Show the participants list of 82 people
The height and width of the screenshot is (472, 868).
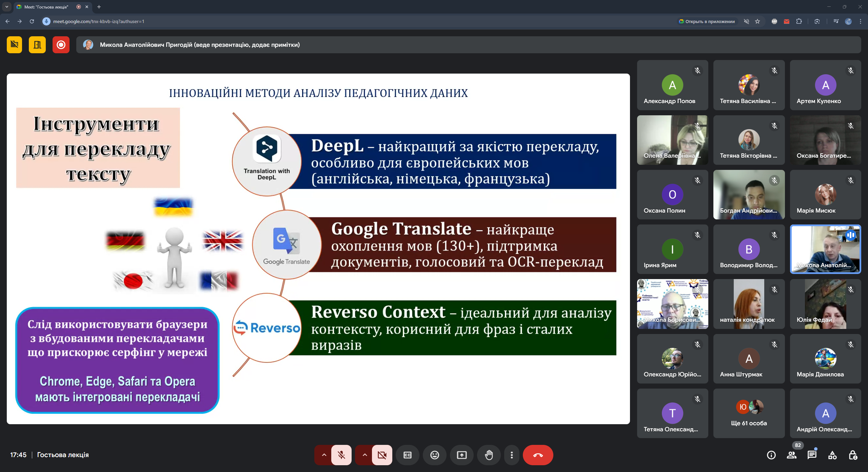(x=792, y=455)
